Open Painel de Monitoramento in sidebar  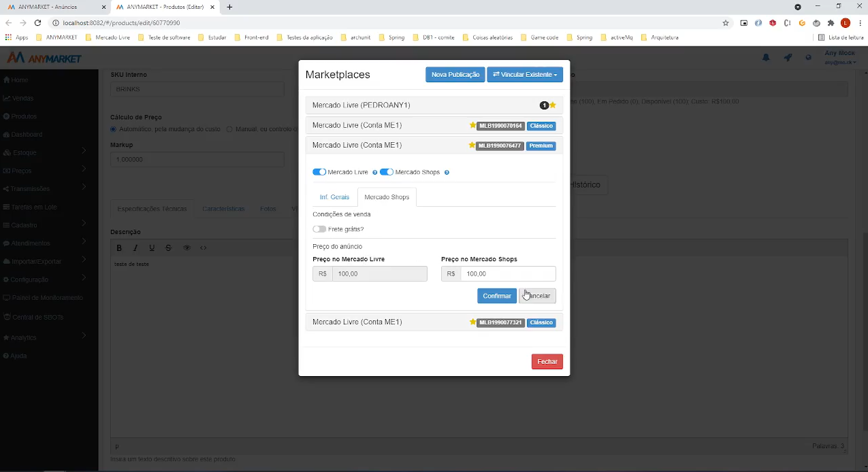tap(43, 298)
